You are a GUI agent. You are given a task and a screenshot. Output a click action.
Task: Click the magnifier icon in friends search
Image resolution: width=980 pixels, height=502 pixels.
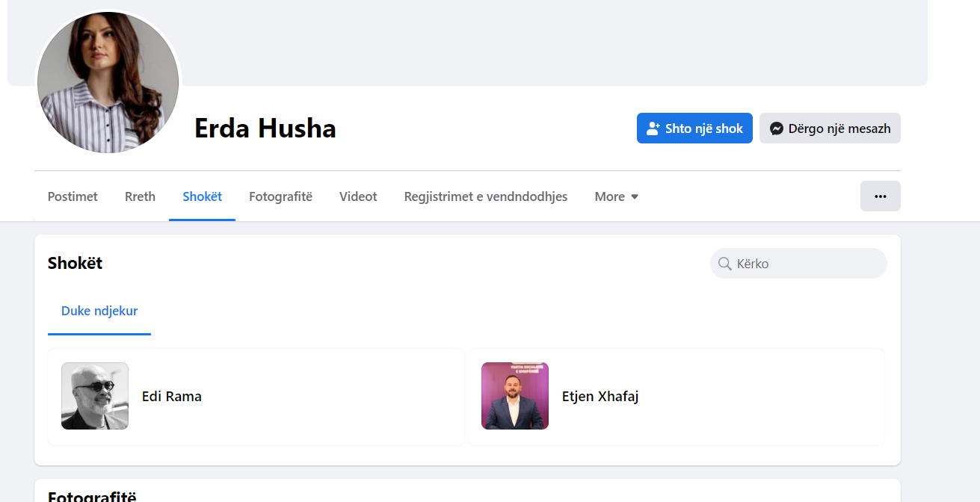(x=724, y=264)
